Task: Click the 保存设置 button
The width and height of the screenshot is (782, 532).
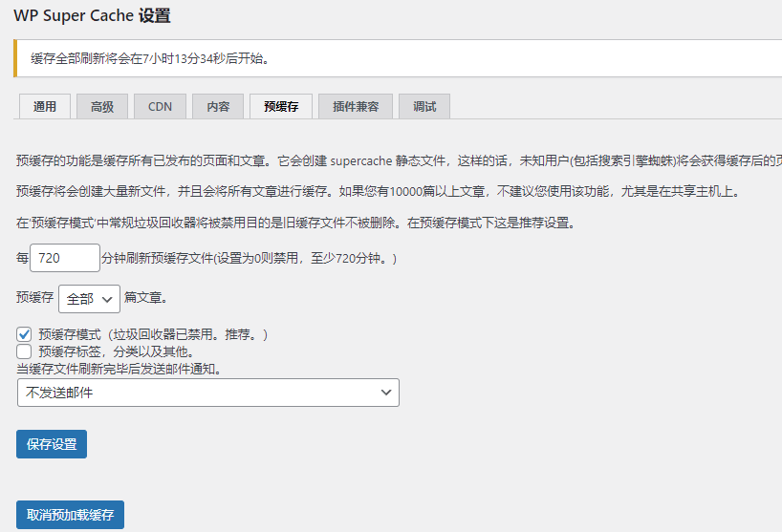Action: click(52, 444)
